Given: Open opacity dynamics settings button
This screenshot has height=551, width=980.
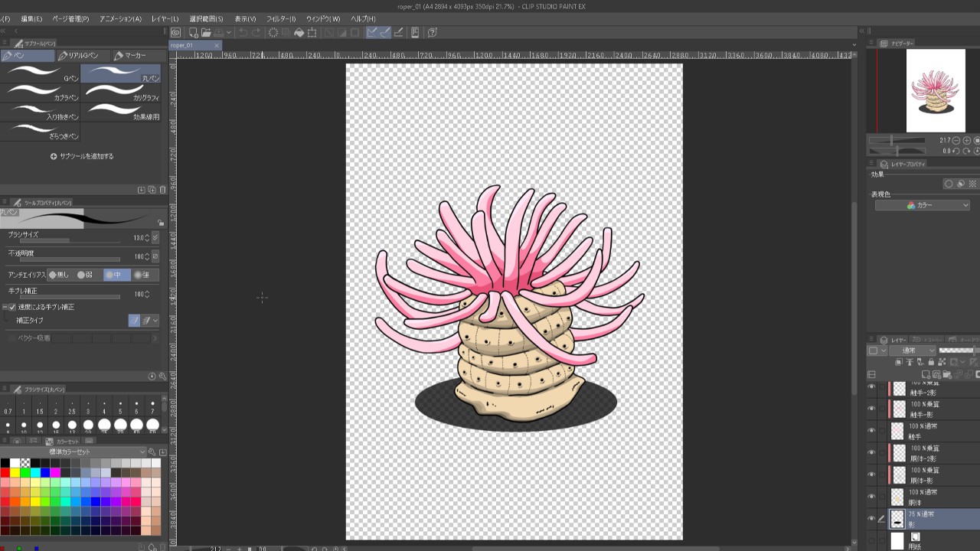Looking at the screenshot, I should (156, 256).
